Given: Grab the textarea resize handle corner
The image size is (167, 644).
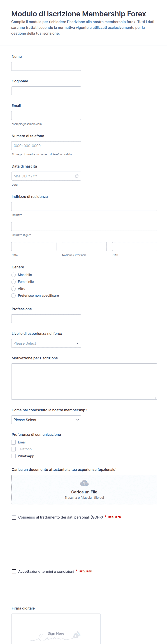Looking at the screenshot, I should click(155, 398).
